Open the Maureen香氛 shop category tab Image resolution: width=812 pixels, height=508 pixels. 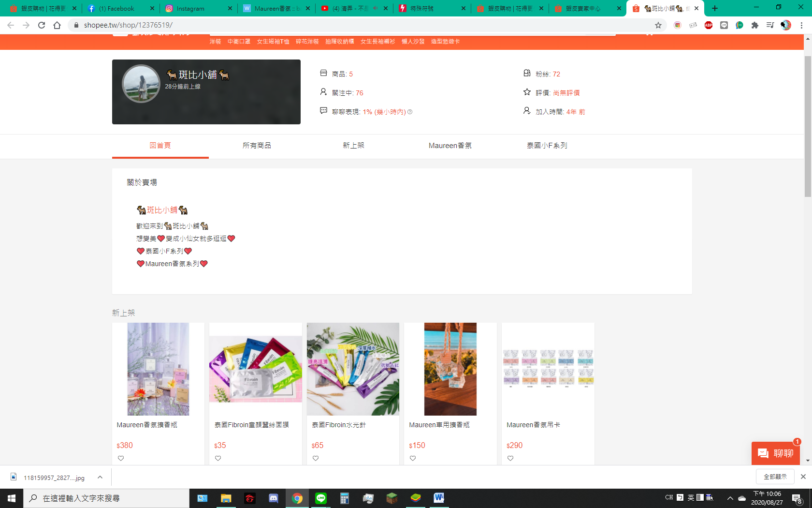pos(450,146)
